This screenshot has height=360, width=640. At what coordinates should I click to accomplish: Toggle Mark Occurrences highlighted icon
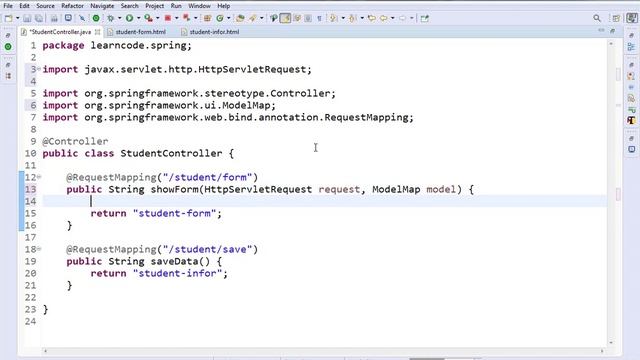pos(285,18)
